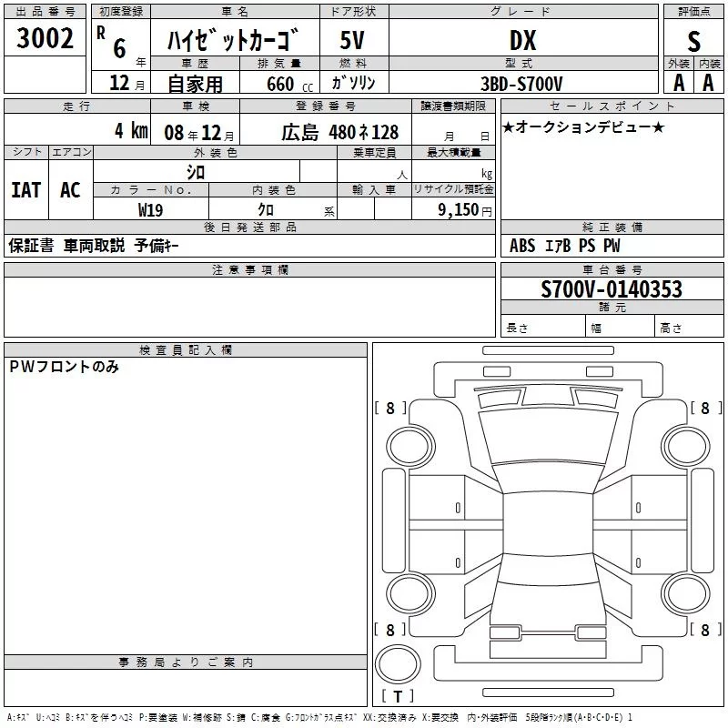
Task: Select the color number W19
Action: (150, 210)
